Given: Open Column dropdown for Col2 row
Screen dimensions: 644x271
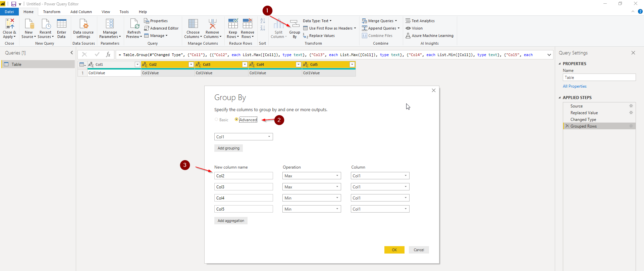Looking at the screenshot, I should 380,176.
